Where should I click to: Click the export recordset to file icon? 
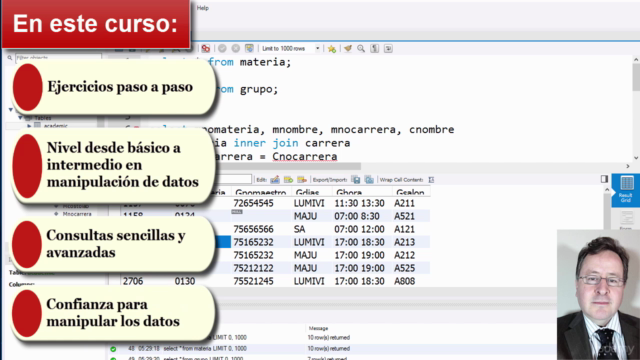pos(356,180)
